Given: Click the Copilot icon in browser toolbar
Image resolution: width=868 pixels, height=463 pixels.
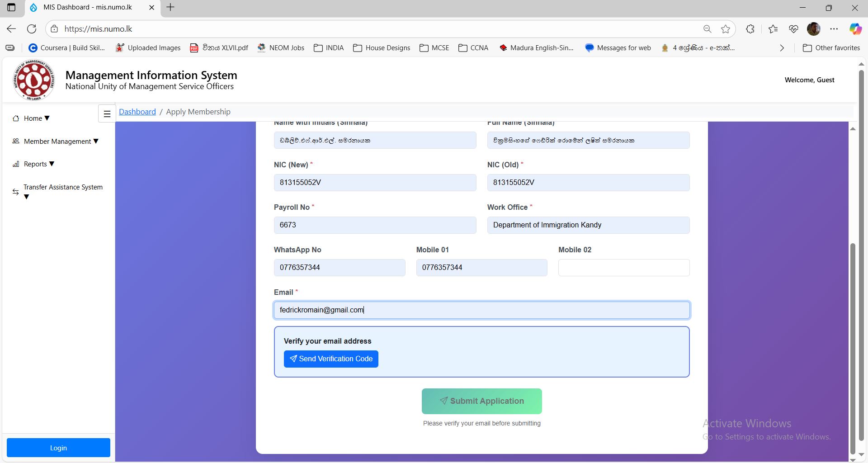Looking at the screenshot, I should (855, 29).
